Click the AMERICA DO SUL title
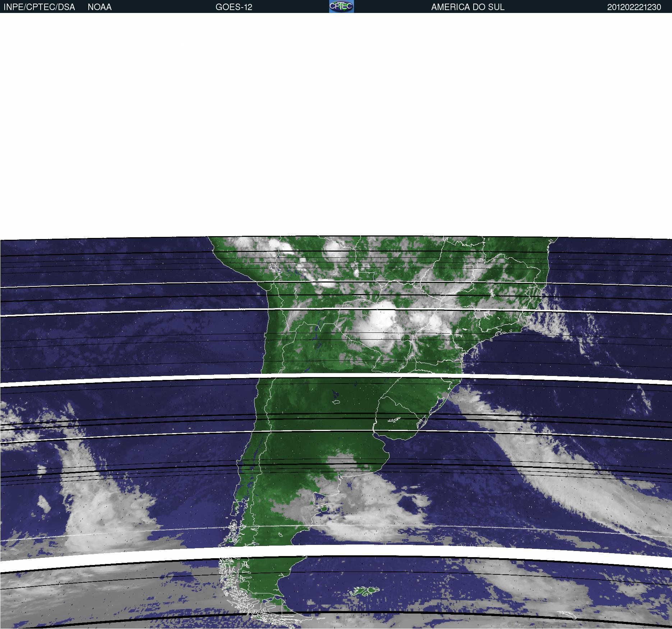 468,7
